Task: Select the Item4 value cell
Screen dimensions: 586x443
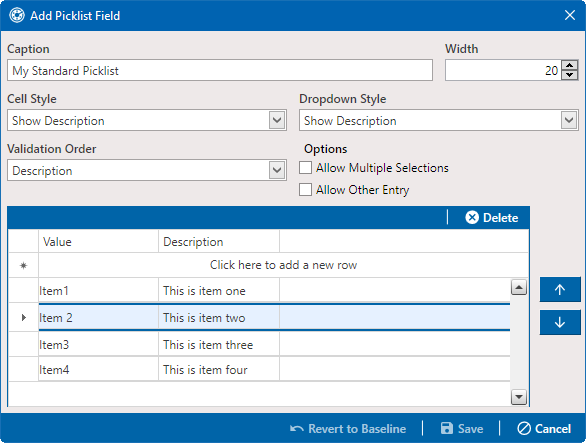Action: click(x=98, y=369)
